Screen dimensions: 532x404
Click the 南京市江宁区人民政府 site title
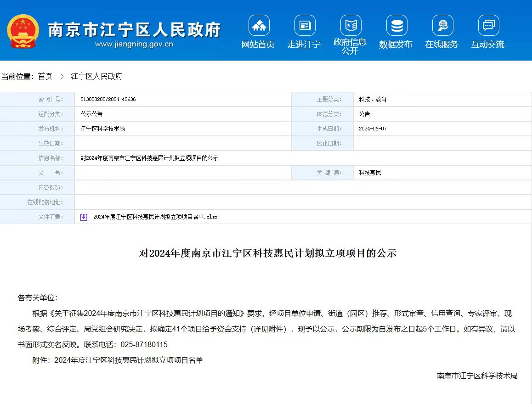click(x=134, y=29)
